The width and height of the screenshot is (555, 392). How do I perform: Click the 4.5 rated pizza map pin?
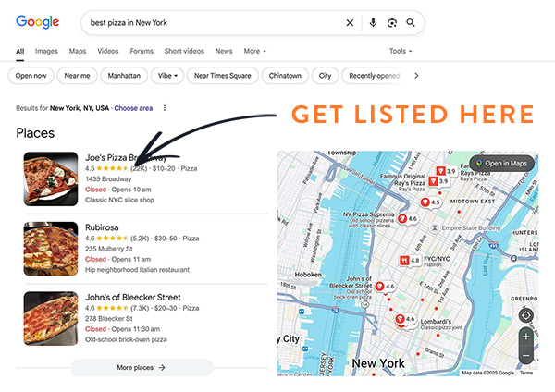[x=430, y=202]
